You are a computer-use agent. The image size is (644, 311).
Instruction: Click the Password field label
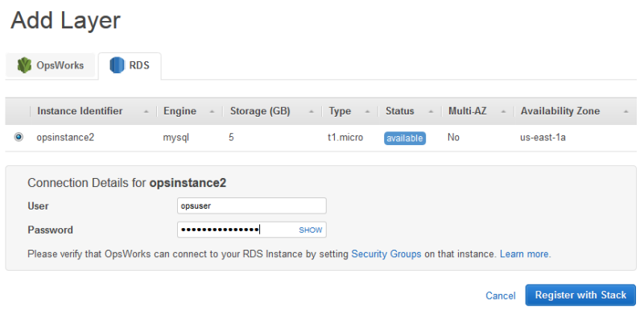tap(50, 230)
